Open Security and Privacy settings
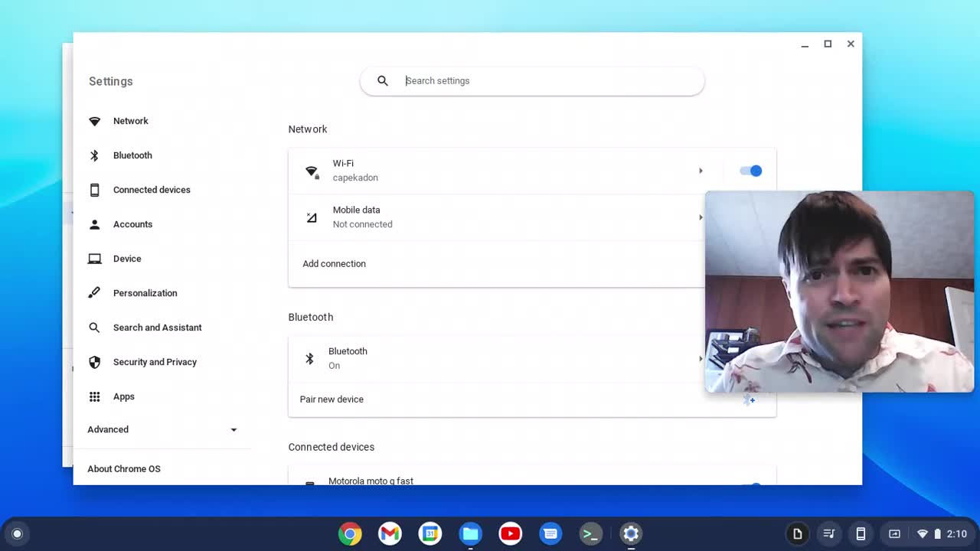Screen dimensions: 980x551 155,362
